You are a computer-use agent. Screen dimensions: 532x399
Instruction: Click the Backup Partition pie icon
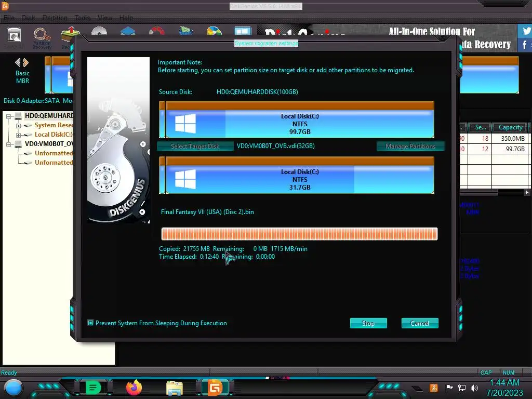(214, 31)
